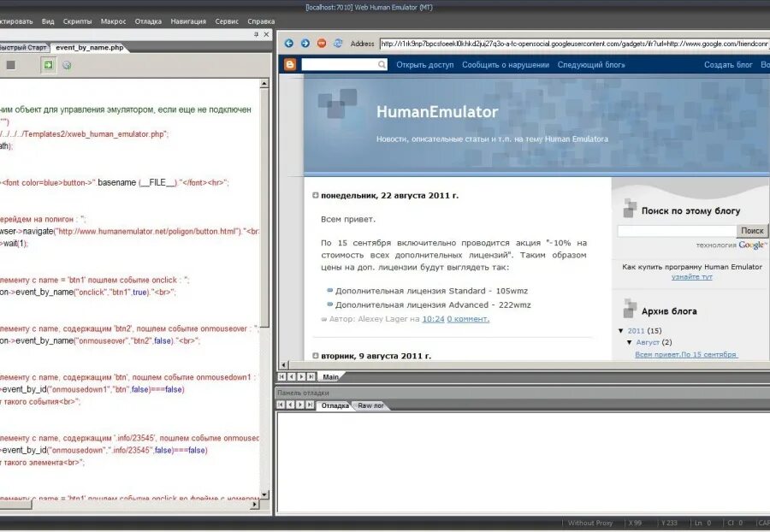The height and width of the screenshot is (532, 770).
Task: Collapse the post dated 9 августа 2011
Action: point(316,355)
